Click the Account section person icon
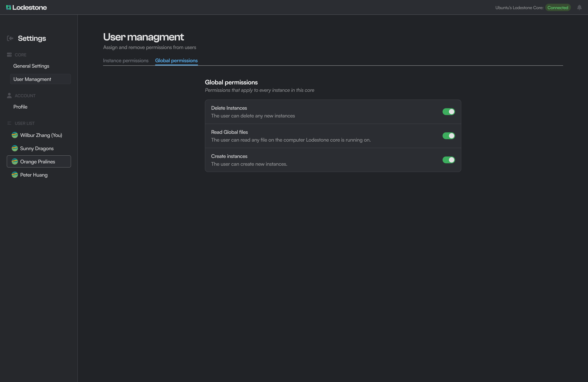The image size is (588, 382). pyautogui.click(x=9, y=95)
